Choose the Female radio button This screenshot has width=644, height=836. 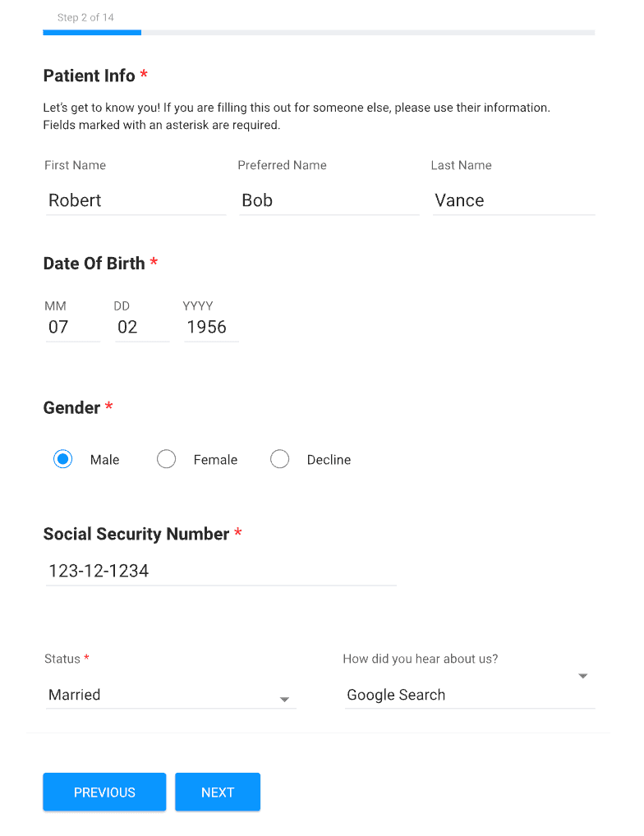pyautogui.click(x=166, y=459)
